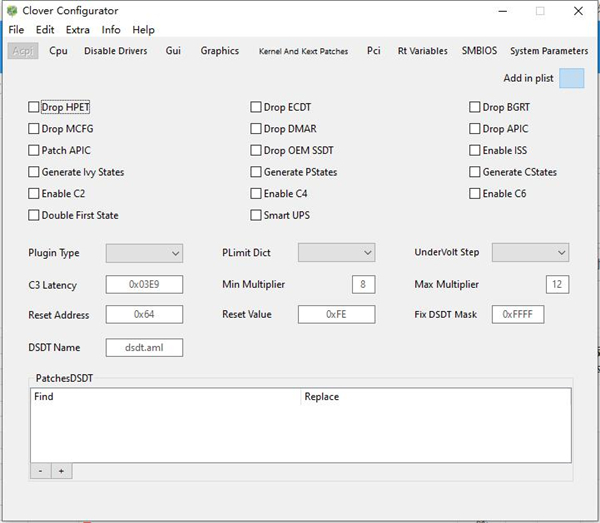Expand the PLimit Dict dropdown

pyautogui.click(x=336, y=253)
